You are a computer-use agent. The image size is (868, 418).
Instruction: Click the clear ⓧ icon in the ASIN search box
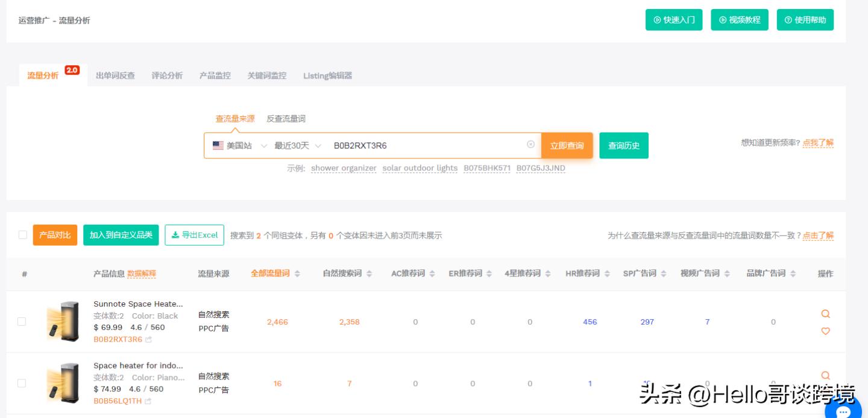(530, 145)
